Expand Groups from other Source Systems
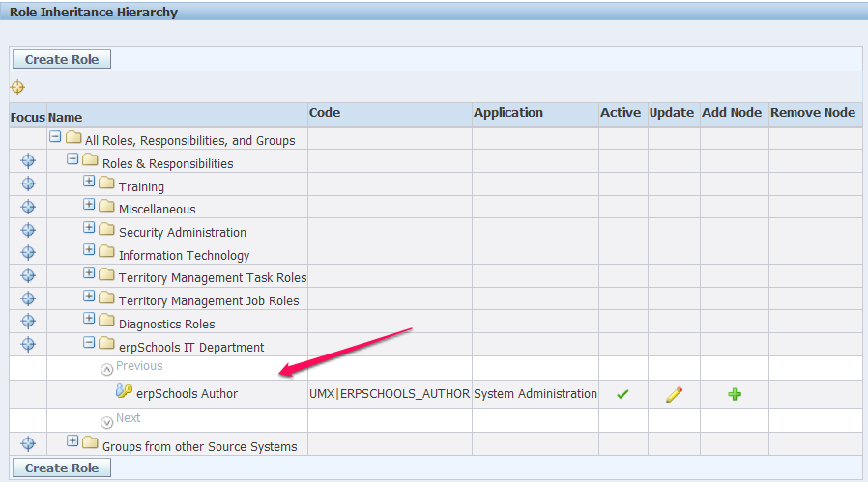This screenshot has height=482, width=868. point(72,441)
